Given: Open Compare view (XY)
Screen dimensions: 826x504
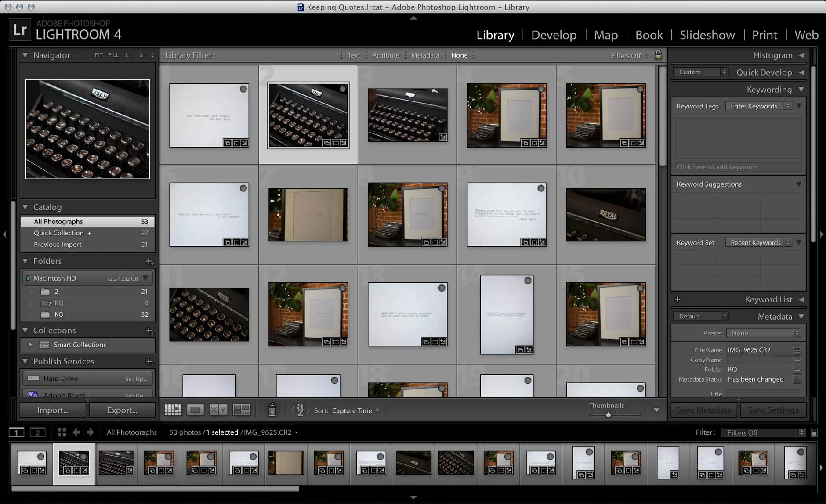Looking at the screenshot, I should pos(218,410).
